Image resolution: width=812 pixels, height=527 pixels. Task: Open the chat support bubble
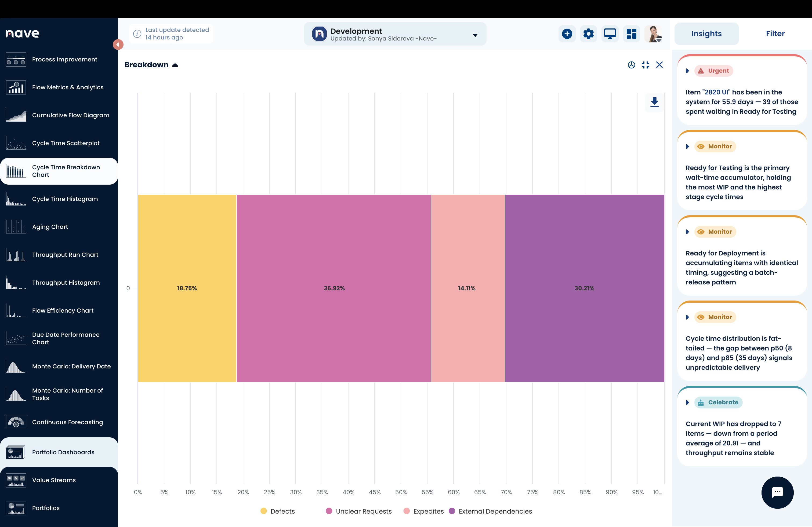[x=777, y=492]
